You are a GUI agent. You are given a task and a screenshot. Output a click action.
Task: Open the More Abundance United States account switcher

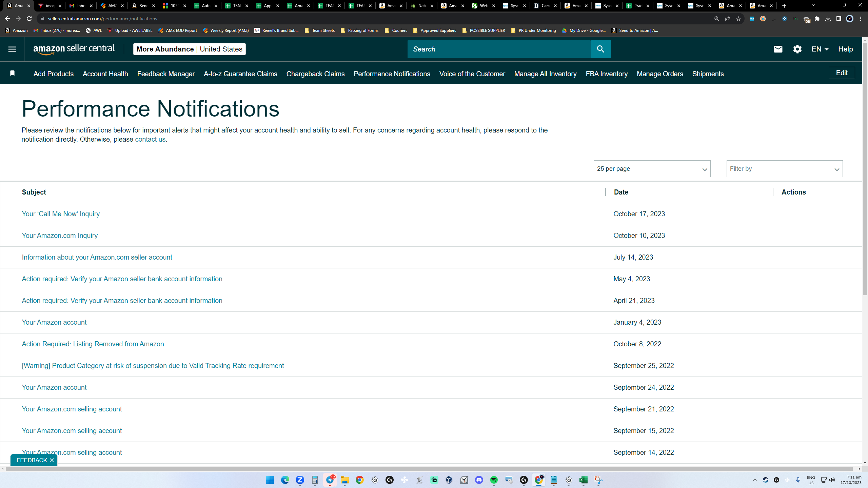pos(189,49)
